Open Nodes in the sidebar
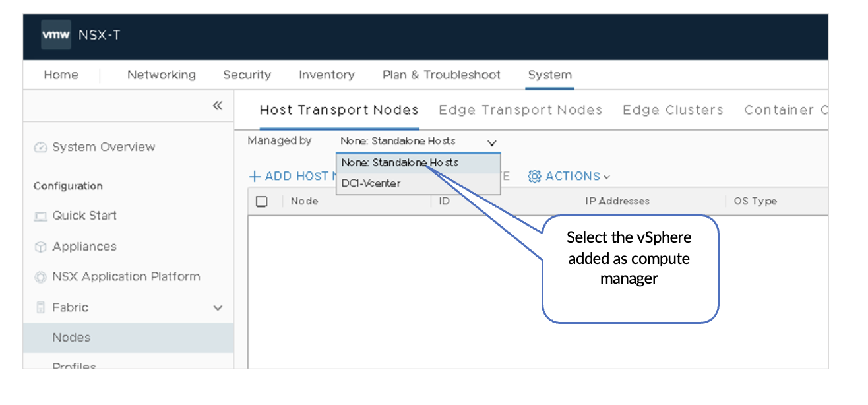 [x=71, y=338]
